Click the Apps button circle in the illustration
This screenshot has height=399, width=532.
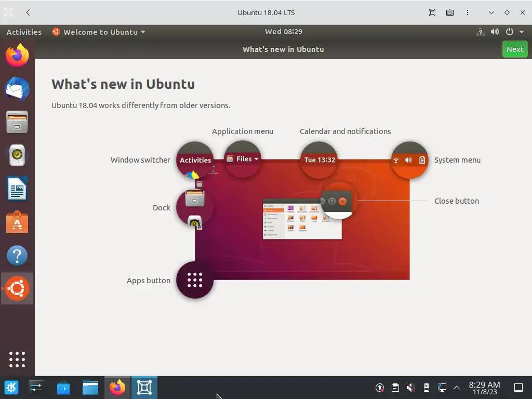(x=195, y=280)
